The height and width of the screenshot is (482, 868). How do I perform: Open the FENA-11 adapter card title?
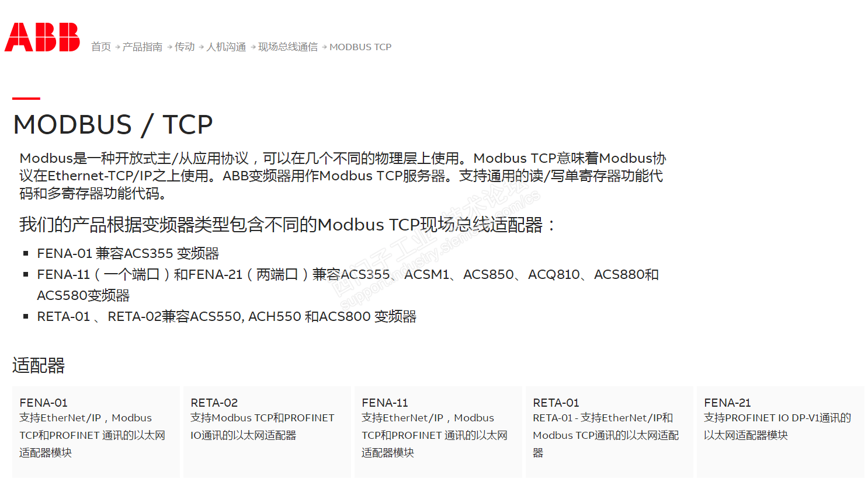(385, 403)
